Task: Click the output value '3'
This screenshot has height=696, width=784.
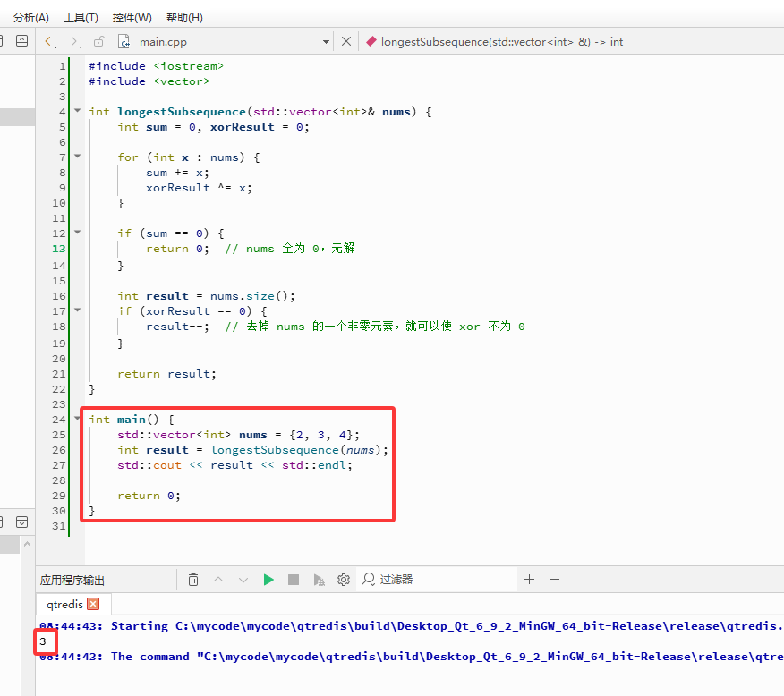Action: (43, 641)
